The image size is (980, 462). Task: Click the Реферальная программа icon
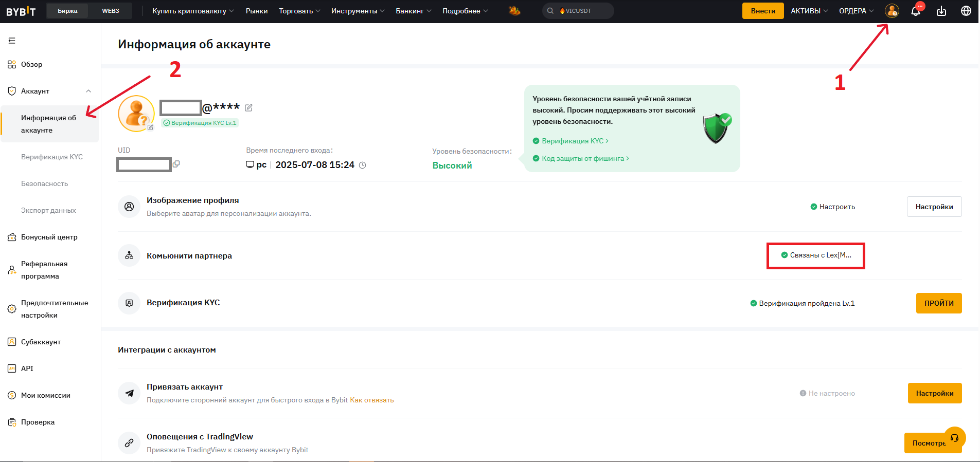tap(12, 270)
